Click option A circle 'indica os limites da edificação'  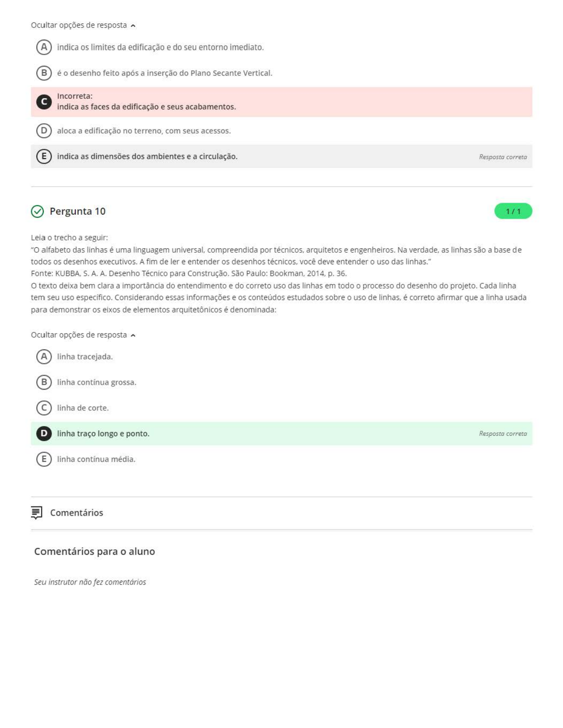44,47
